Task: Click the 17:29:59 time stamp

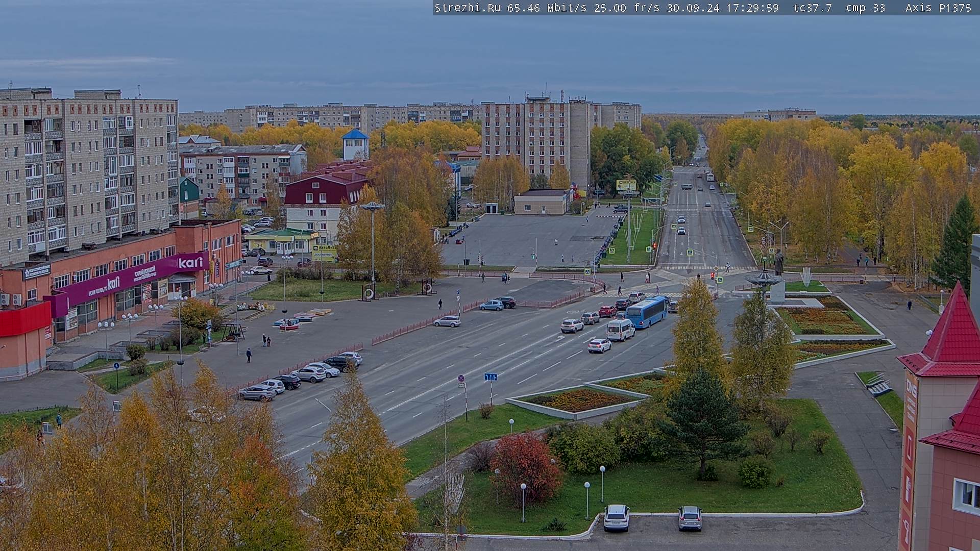Action: (x=752, y=8)
